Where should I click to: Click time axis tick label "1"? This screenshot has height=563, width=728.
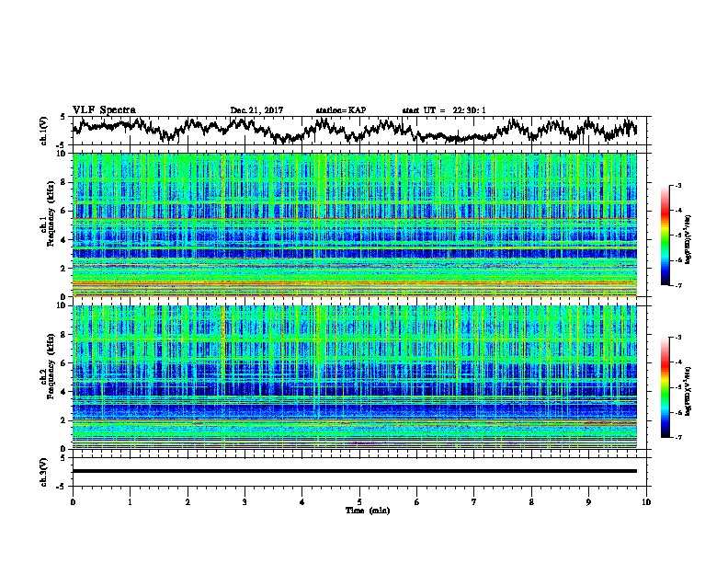pyautogui.click(x=130, y=502)
